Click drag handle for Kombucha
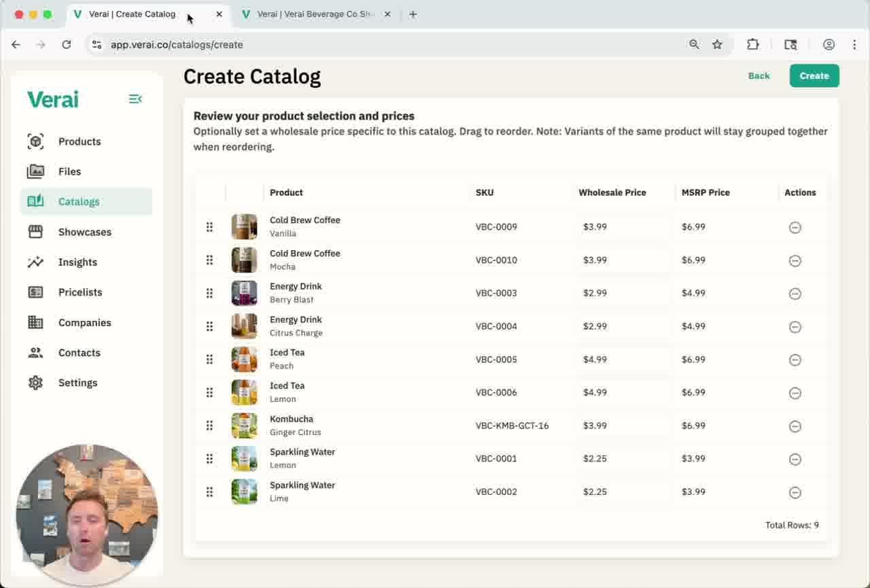This screenshot has height=588, width=870. [209, 426]
